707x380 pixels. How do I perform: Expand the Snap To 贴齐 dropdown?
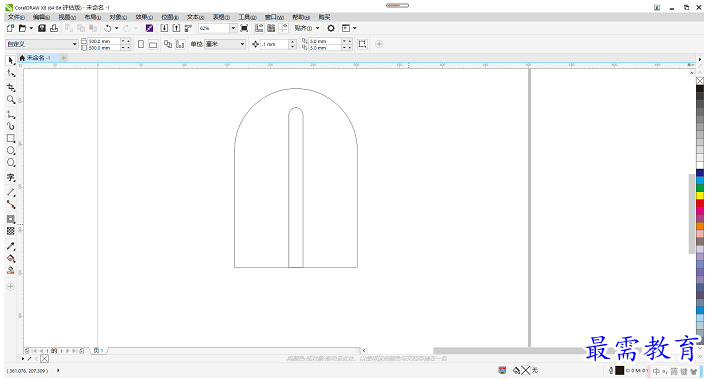(x=317, y=28)
